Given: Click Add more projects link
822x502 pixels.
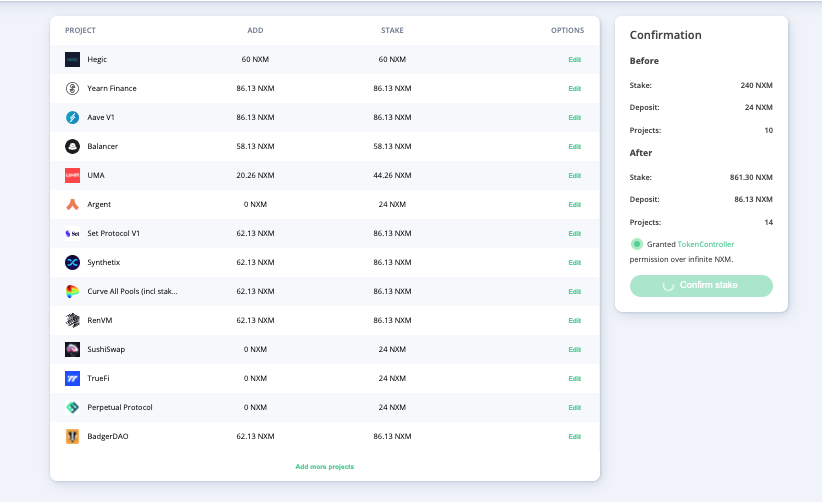Looking at the screenshot, I should click(325, 467).
